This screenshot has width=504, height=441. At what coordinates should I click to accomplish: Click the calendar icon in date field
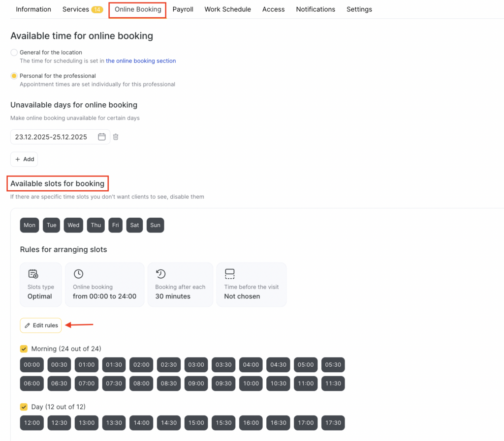click(x=102, y=137)
